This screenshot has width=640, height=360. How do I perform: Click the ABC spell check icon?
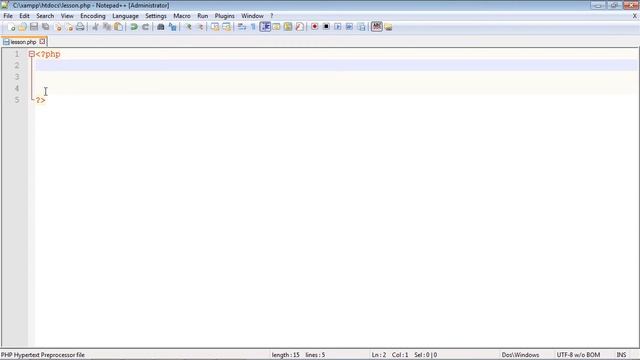[376, 27]
